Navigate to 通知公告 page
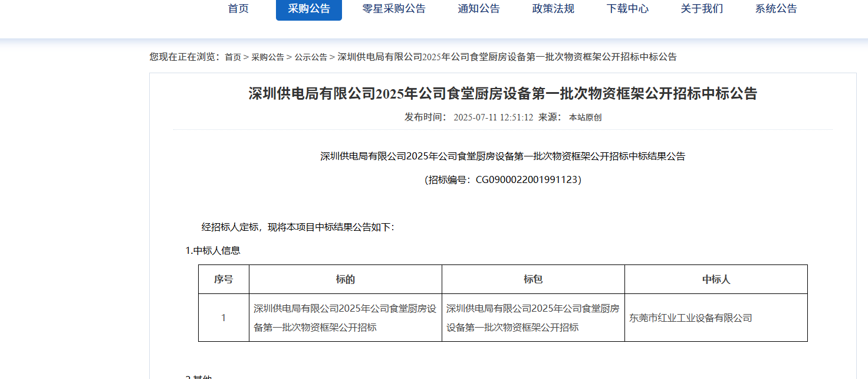This screenshot has height=379, width=868. click(478, 9)
